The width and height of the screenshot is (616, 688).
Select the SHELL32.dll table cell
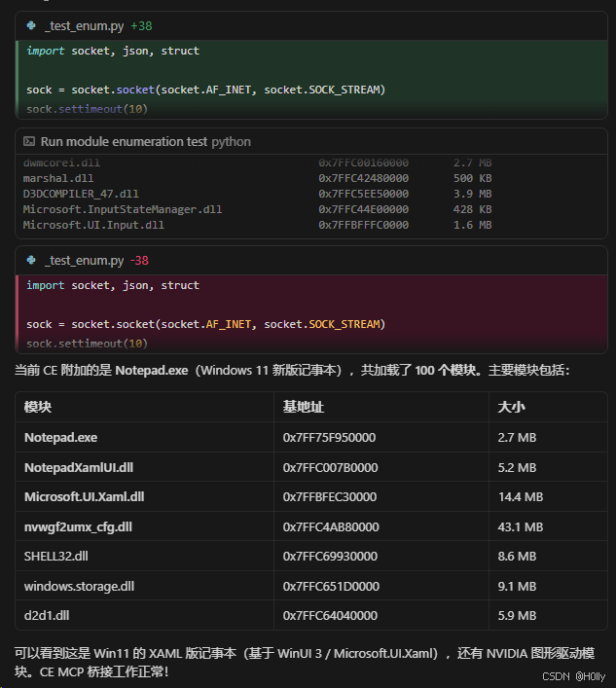(x=144, y=556)
